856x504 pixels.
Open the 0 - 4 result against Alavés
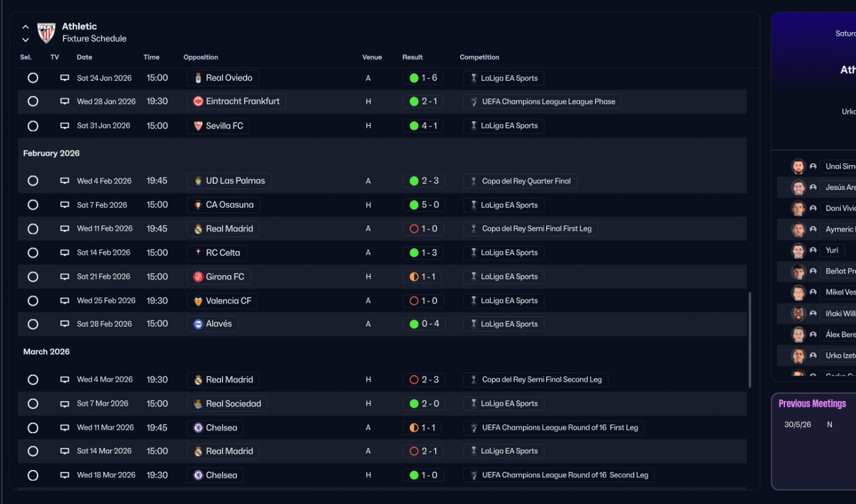429,324
